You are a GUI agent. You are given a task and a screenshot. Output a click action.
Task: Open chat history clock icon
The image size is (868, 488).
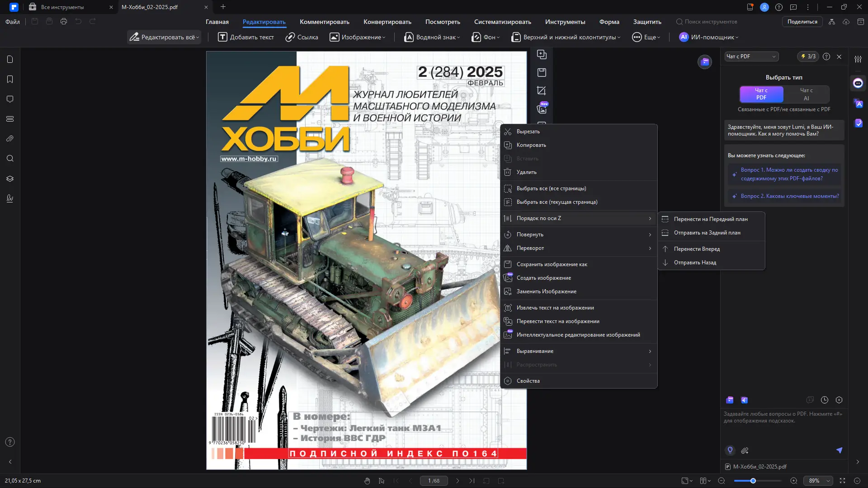825,400
